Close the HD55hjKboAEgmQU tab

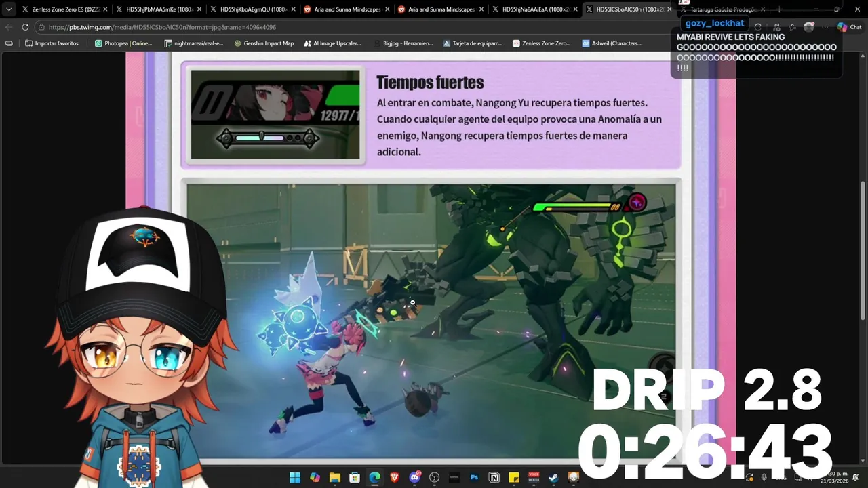293,9
